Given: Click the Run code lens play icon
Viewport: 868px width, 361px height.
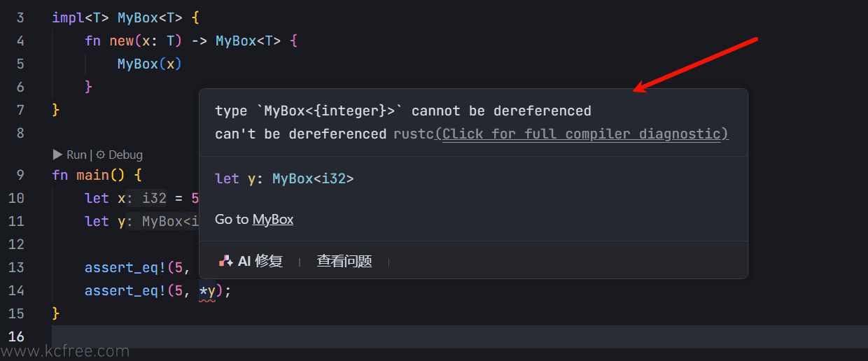Looking at the screenshot, I should 58,155.
